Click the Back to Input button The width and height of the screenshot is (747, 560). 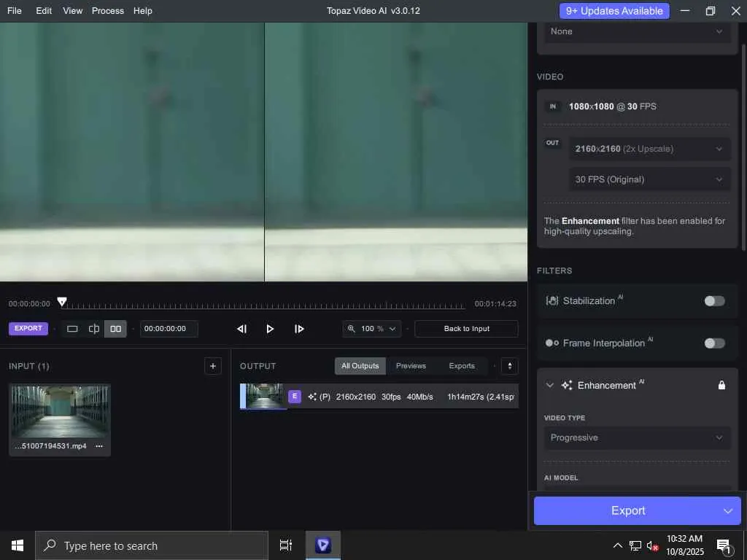coord(466,329)
